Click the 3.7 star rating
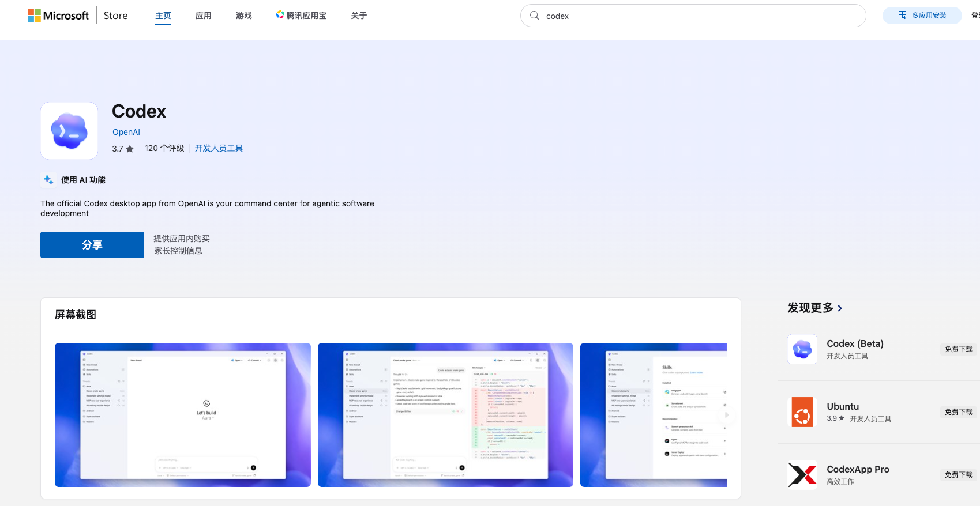Screen dimensions: 980x506 click(x=123, y=149)
